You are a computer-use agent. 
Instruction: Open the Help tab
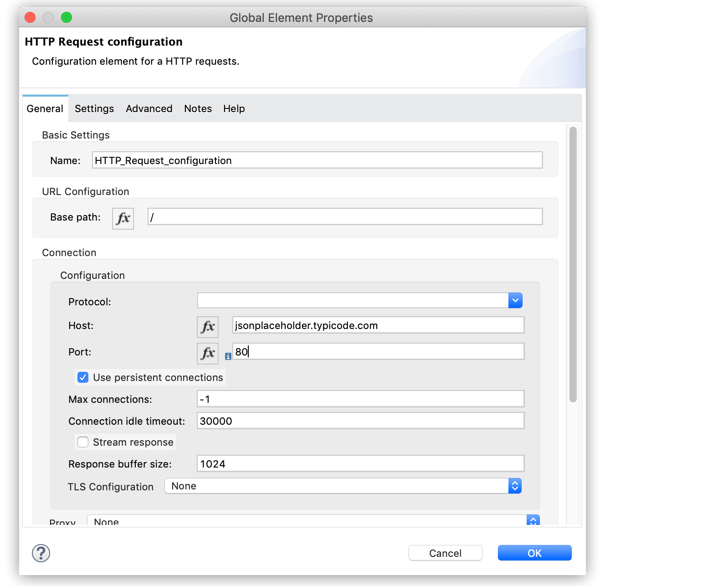tap(234, 108)
